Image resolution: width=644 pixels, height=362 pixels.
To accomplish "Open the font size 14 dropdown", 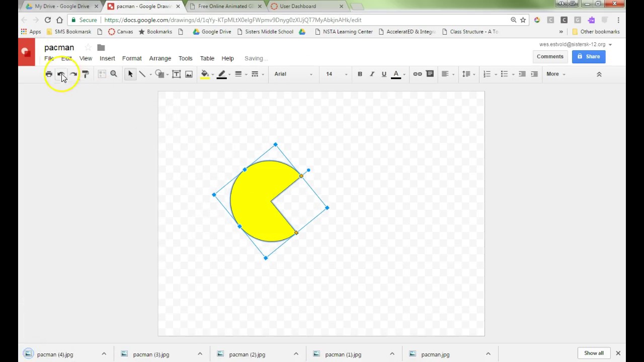I will coord(336,74).
